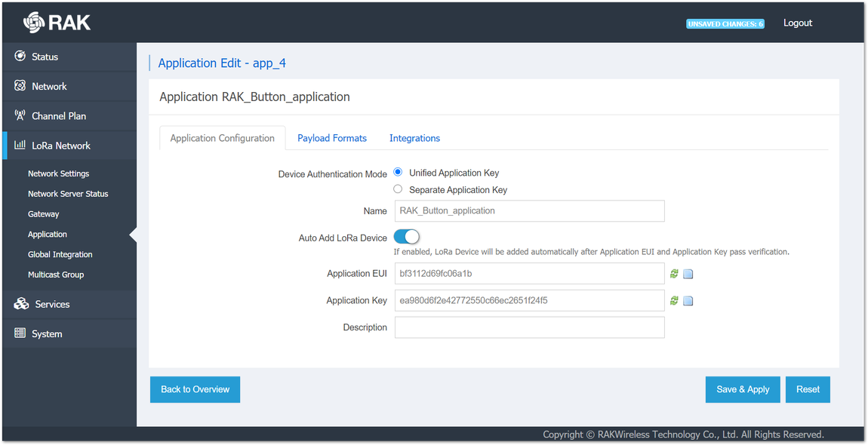
Task: Open the Channel Plan menu
Action: [x=69, y=115]
